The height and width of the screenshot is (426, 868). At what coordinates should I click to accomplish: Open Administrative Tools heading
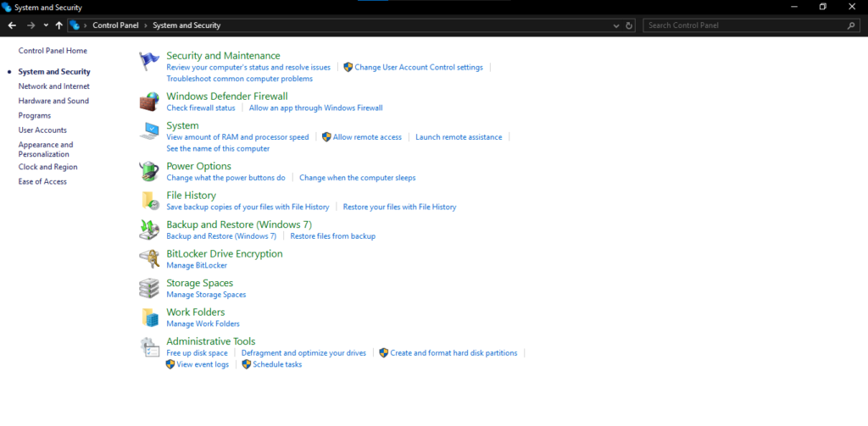click(211, 341)
